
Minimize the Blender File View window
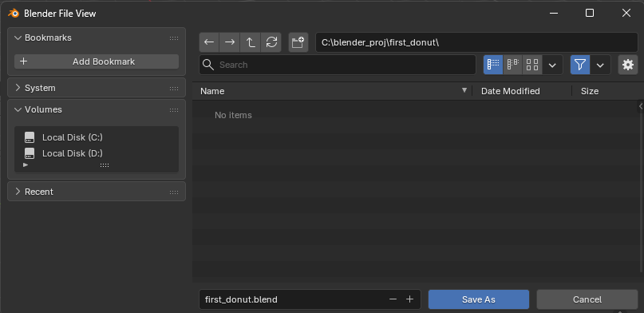click(x=554, y=13)
